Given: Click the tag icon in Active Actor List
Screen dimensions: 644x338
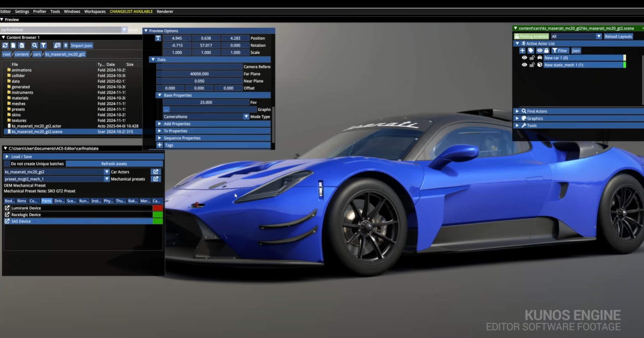Looking at the screenshot, I should pyautogui.click(x=531, y=51).
